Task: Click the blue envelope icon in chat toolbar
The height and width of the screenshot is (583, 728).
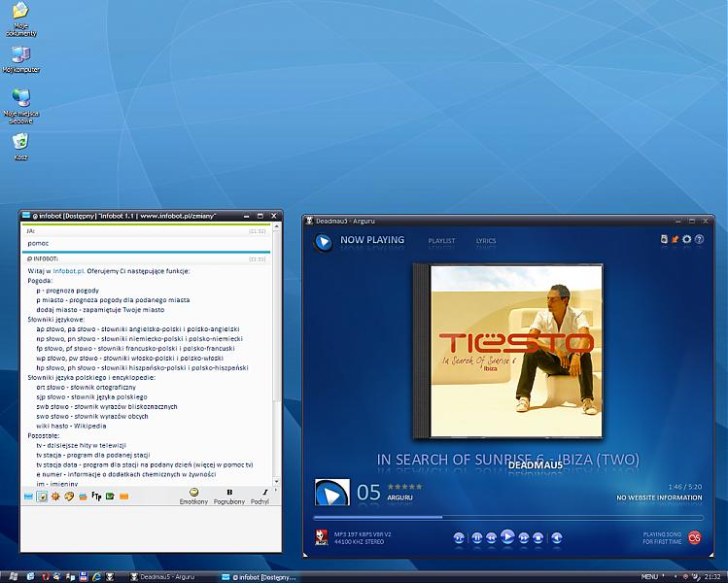Action: point(28,497)
